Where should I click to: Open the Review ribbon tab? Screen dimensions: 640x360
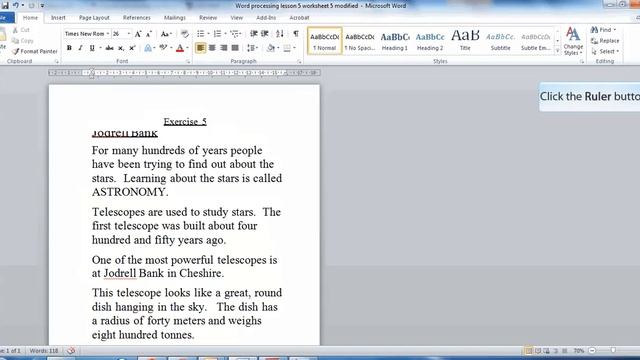coord(208,18)
